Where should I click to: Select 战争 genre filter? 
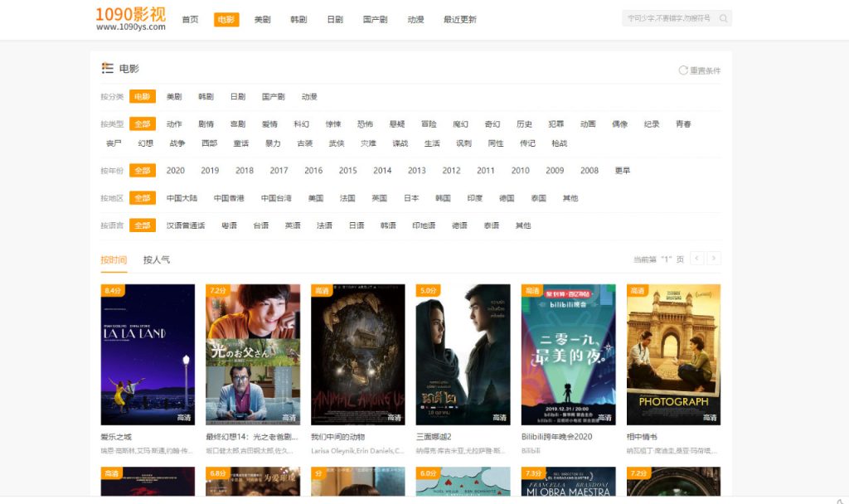click(x=177, y=143)
